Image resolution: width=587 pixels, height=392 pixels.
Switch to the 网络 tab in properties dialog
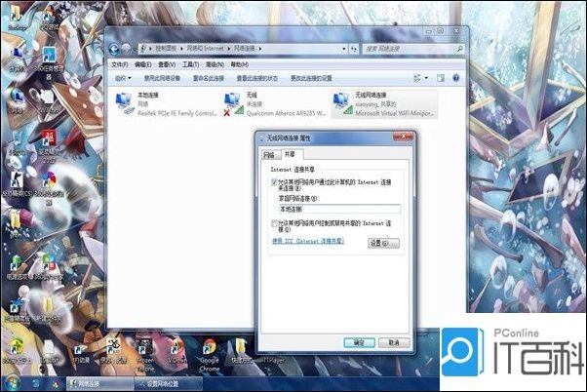[269, 155]
